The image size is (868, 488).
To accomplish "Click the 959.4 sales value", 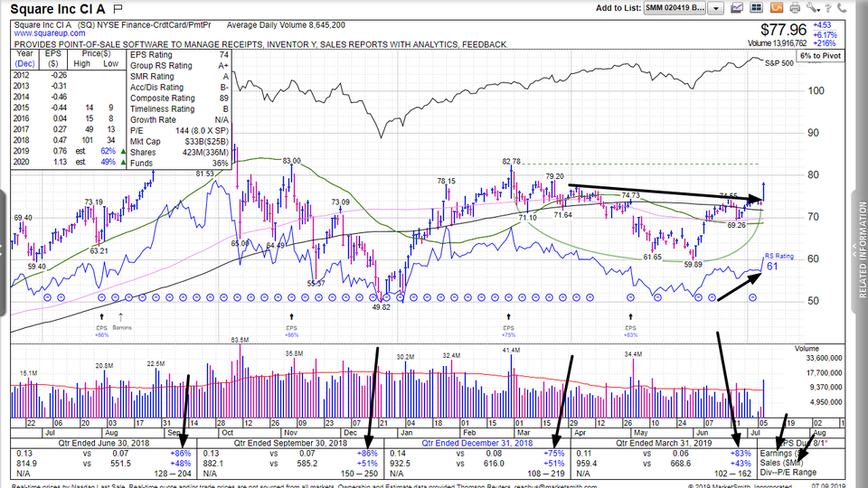I will click(586, 464).
